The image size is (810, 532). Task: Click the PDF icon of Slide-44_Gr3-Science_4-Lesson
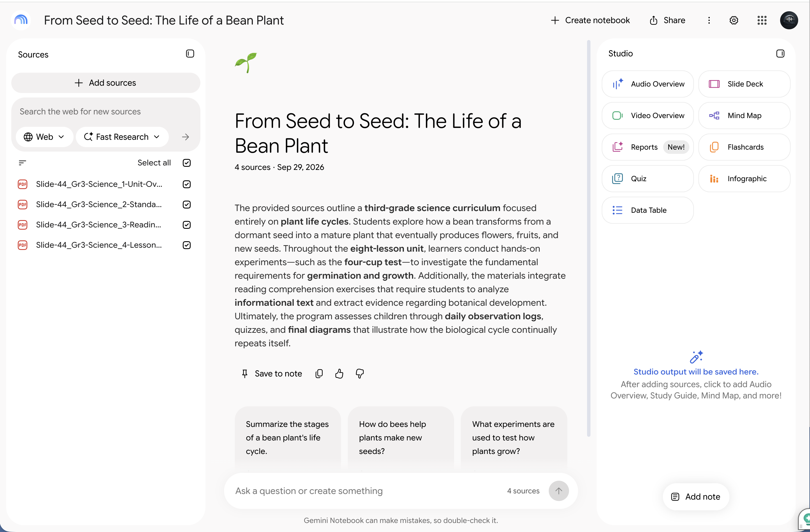tap(23, 245)
